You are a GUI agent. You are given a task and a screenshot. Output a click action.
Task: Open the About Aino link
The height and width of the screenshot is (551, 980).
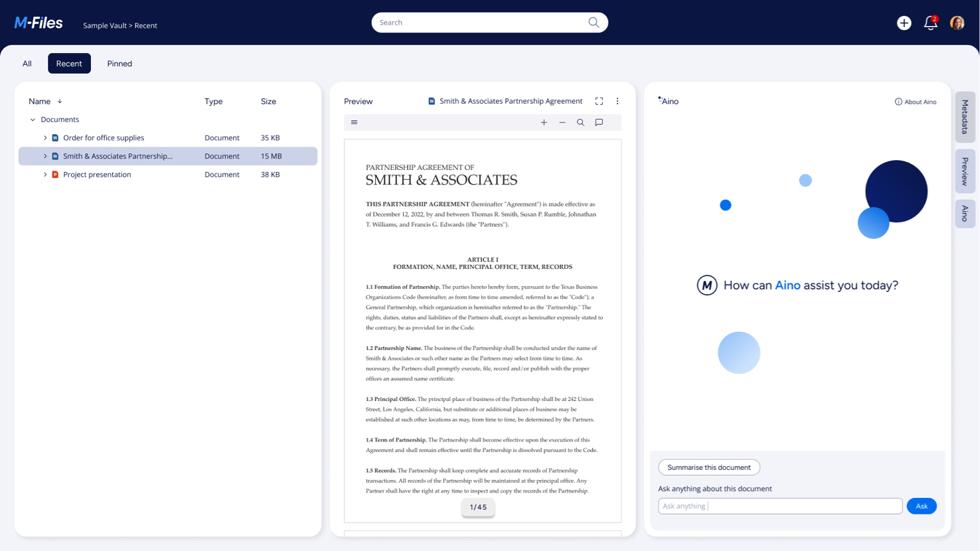click(x=916, y=102)
